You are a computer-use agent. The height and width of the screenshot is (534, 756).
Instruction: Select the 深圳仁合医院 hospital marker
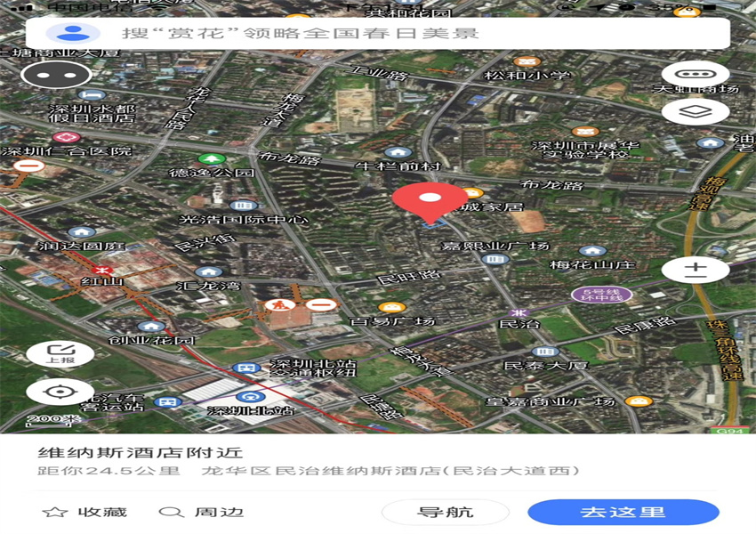(x=66, y=138)
